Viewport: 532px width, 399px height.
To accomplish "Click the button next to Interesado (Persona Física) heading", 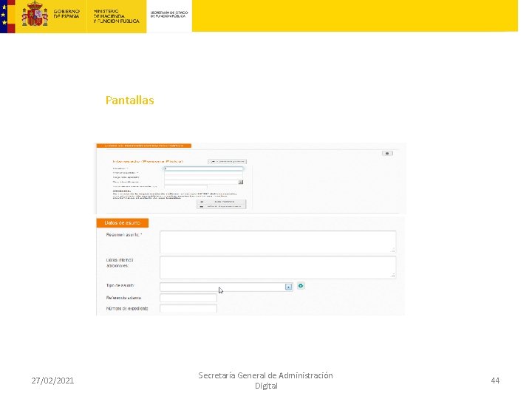I will tap(227, 162).
